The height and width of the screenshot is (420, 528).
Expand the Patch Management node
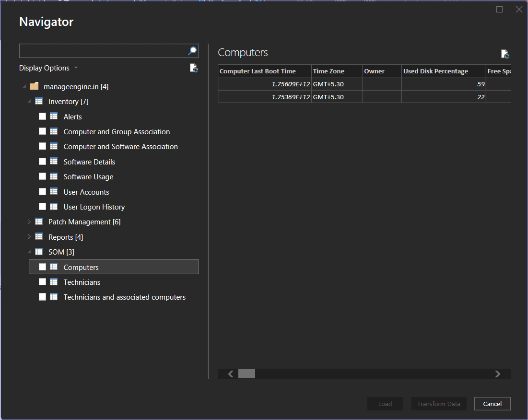[29, 222]
